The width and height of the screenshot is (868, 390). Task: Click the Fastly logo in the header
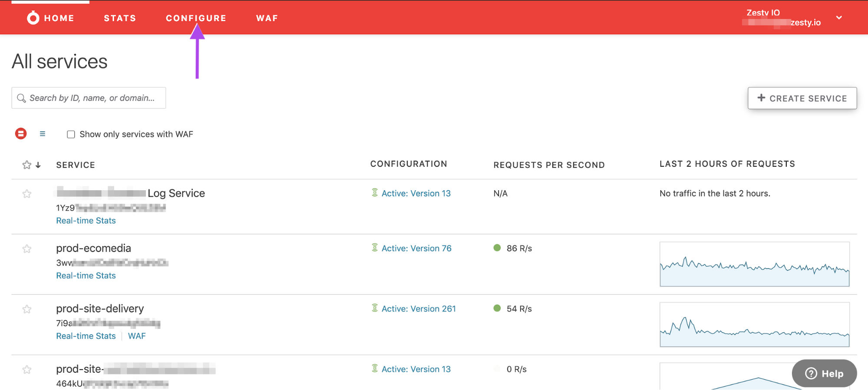(x=33, y=18)
